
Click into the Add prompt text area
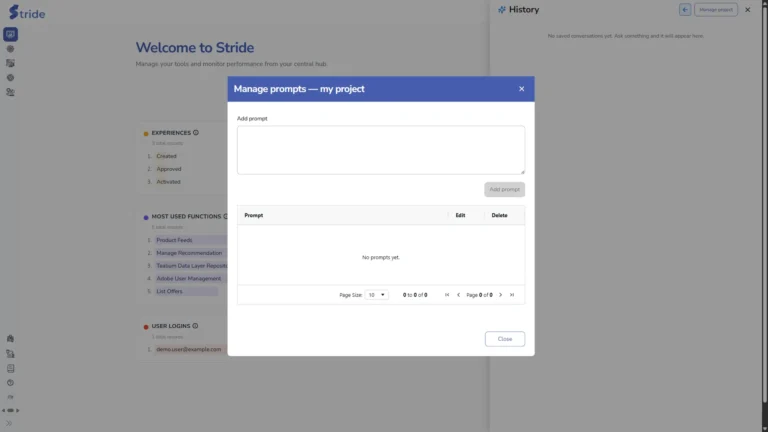click(x=381, y=150)
